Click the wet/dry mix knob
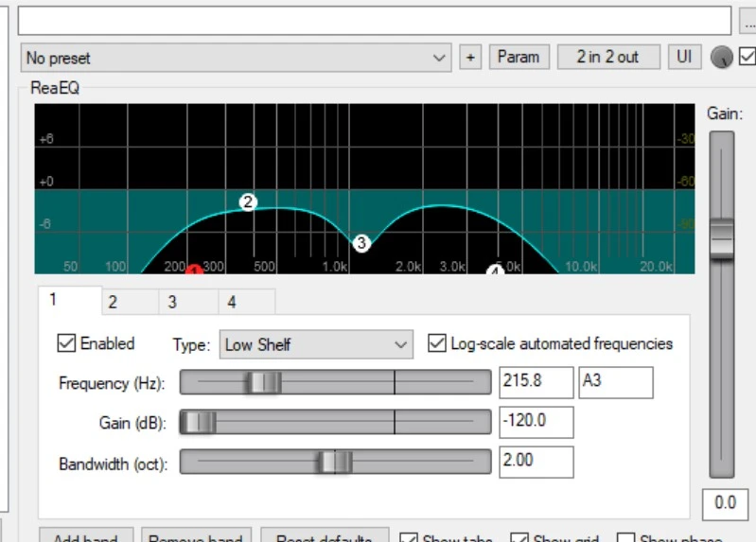756x542 pixels. [x=721, y=58]
